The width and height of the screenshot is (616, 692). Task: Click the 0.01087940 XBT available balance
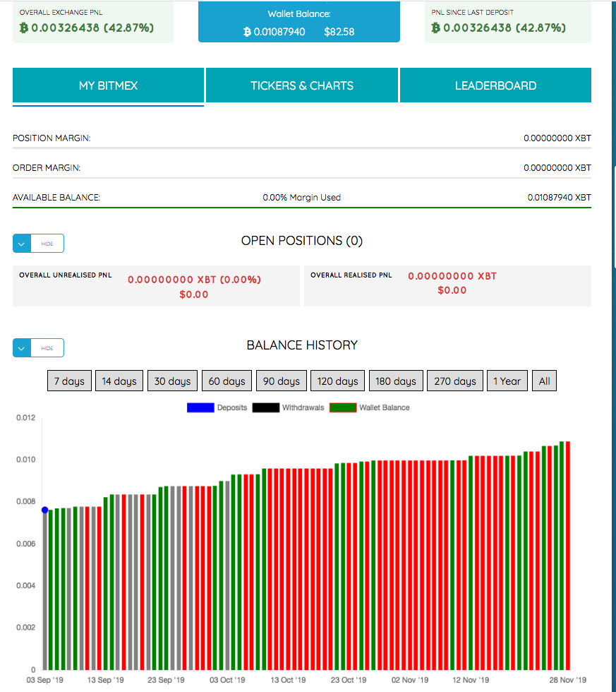(559, 197)
